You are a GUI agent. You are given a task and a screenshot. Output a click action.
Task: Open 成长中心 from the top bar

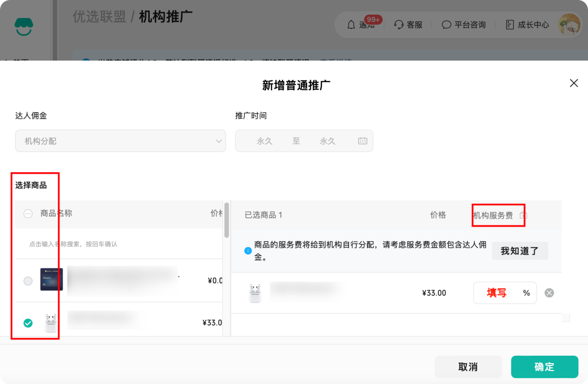527,25
